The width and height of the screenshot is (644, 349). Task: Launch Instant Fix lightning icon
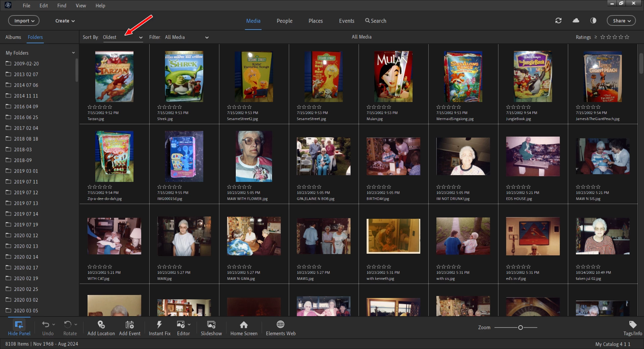click(159, 325)
